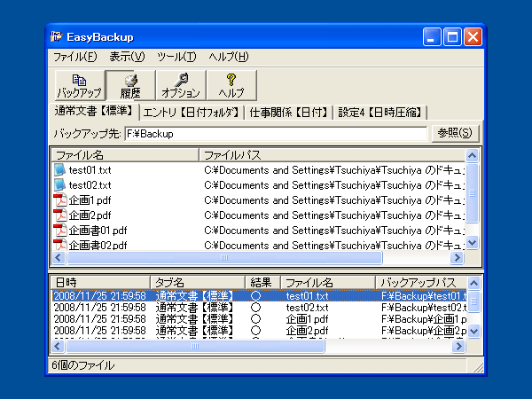Image resolution: width=532 pixels, height=399 pixels.
Task: Open the 履歴 history toolbar button
Action: pos(130,85)
